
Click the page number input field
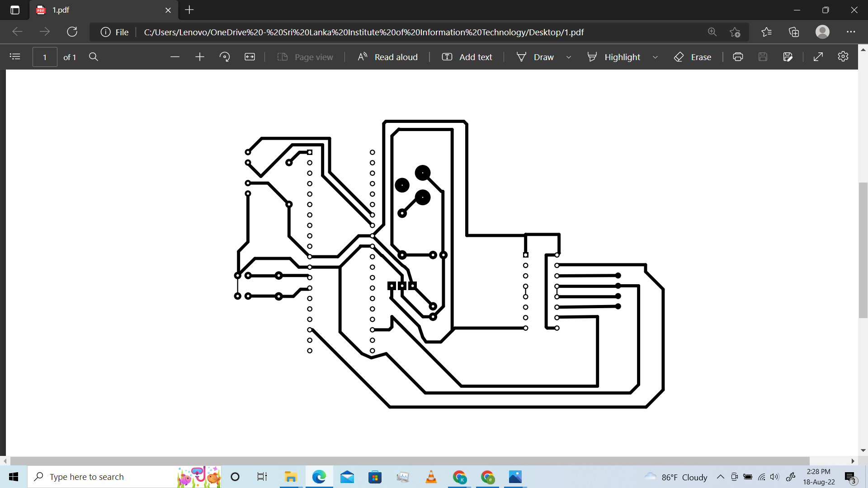point(45,56)
